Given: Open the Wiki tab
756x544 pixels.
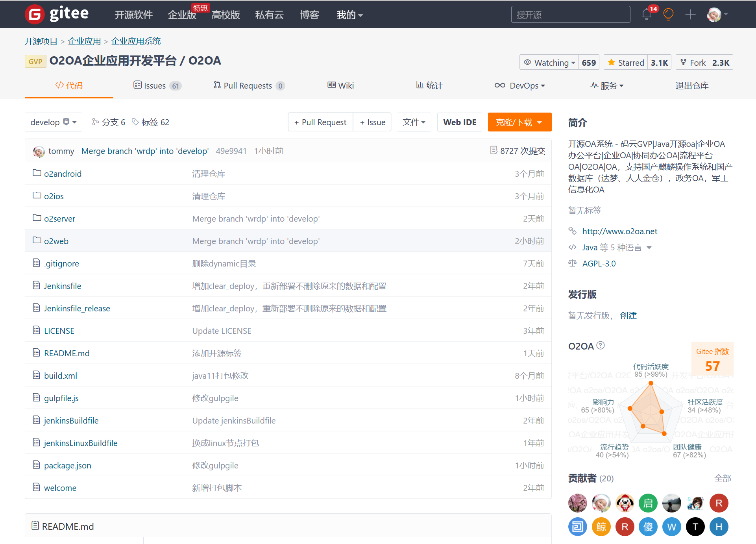Looking at the screenshot, I should [x=341, y=85].
